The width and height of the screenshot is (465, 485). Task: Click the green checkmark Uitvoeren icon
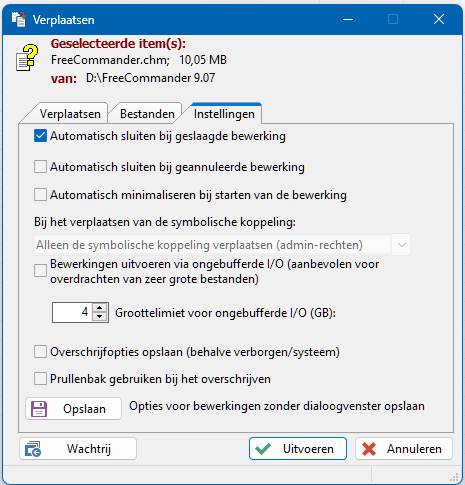(263, 449)
